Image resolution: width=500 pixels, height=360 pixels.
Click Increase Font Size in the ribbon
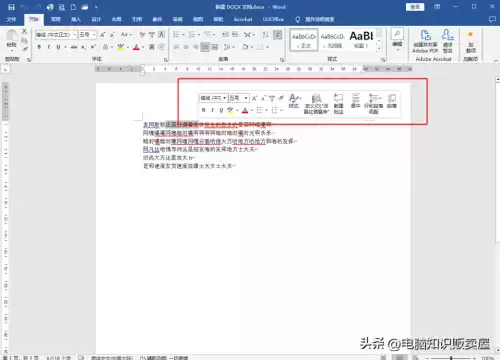point(103,35)
